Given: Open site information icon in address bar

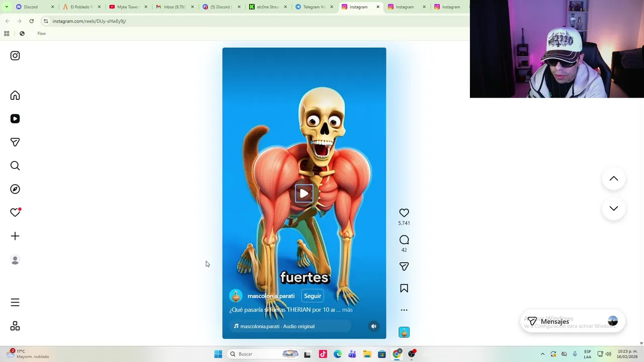Looking at the screenshot, I should (x=45, y=21).
